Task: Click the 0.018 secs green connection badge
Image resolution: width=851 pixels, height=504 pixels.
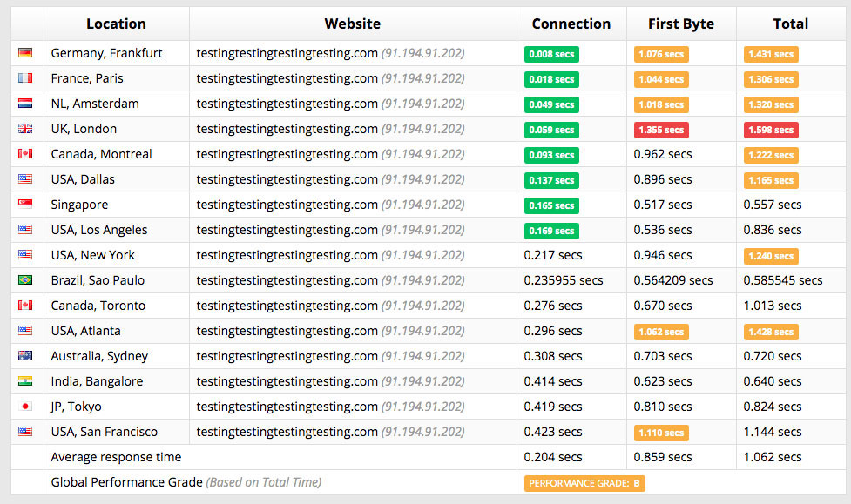Action: coord(551,79)
